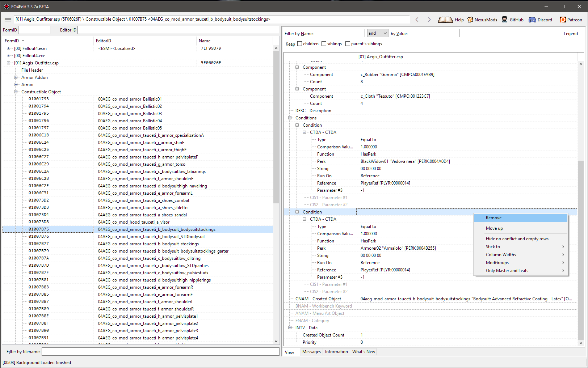This screenshot has height=368, width=588.
Task: Click the Filter by Name field
Action: [x=340, y=33]
